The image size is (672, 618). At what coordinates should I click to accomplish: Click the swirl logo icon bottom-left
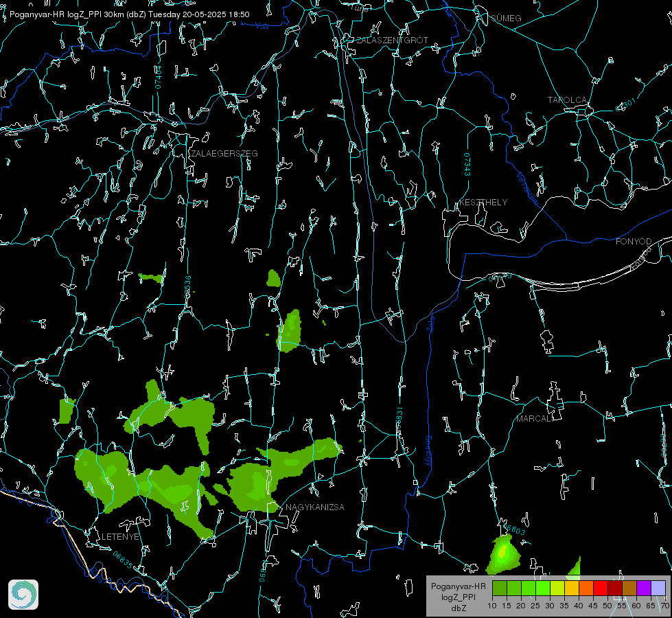point(23,595)
